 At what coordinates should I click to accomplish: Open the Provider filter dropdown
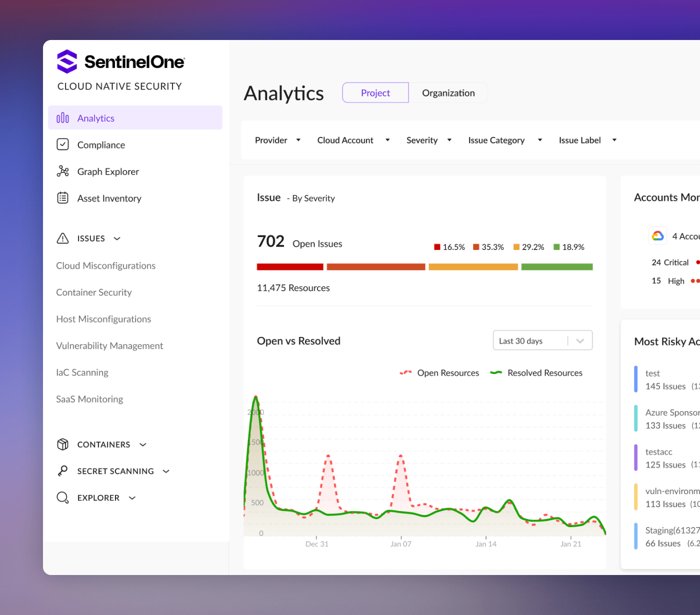click(277, 140)
